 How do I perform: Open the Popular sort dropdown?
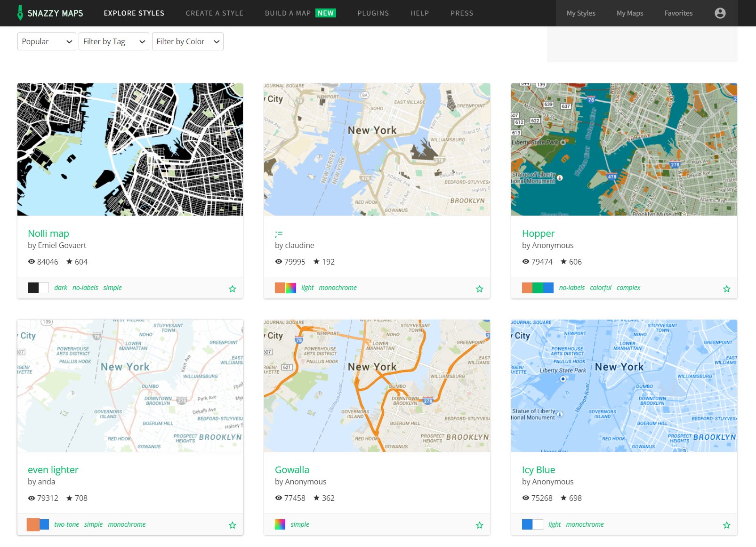tap(47, 41)
